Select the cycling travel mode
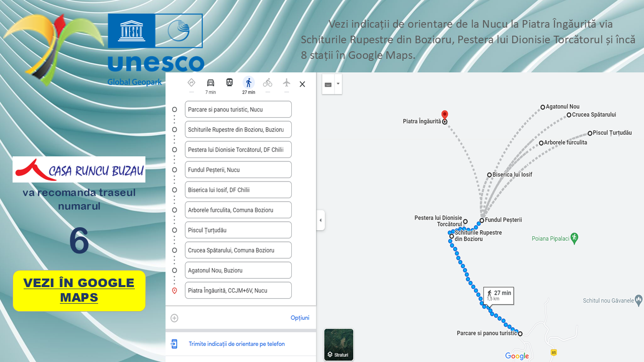The width and height of the screenshot is (644, 362). tap(268, 83)
